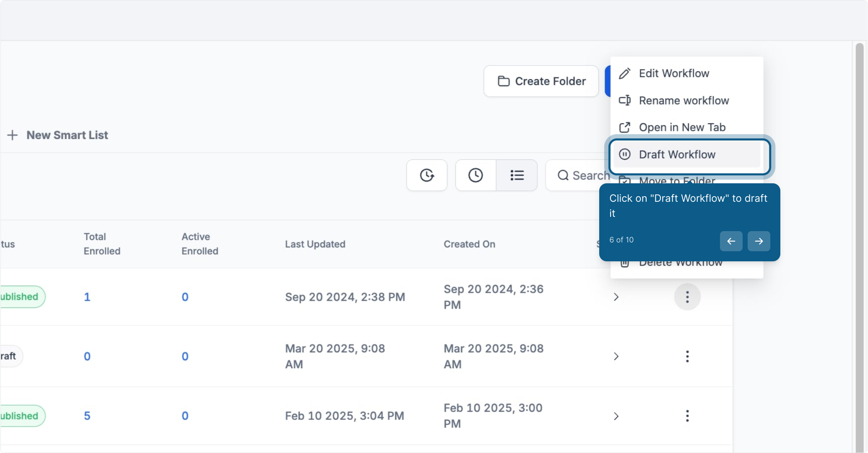868x453 pixels.
Task: Click the clock with arrow history icon
Action: click(x=427, y=175)
